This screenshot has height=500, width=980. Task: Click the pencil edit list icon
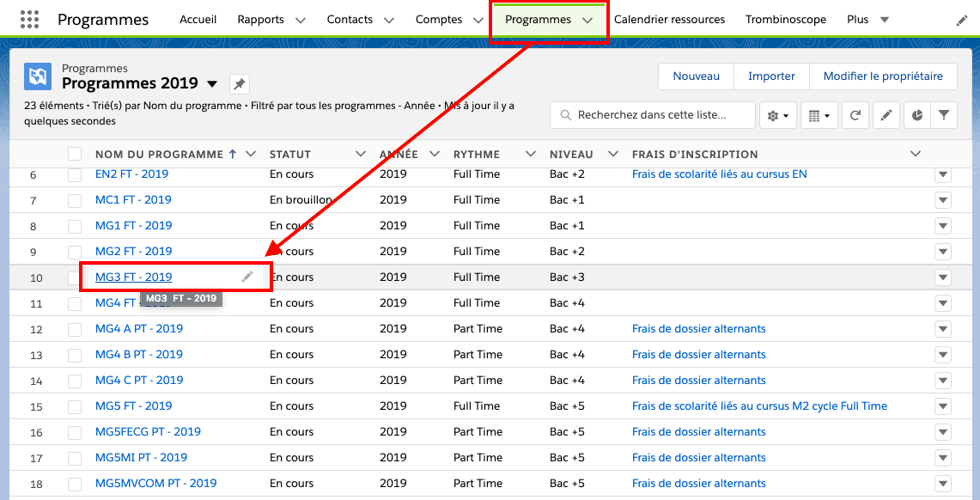coord(886,115)
